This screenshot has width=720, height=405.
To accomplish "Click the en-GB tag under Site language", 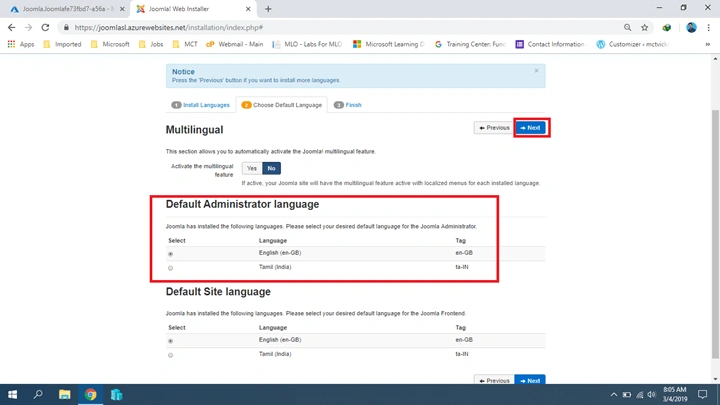I will coord(464,340).
